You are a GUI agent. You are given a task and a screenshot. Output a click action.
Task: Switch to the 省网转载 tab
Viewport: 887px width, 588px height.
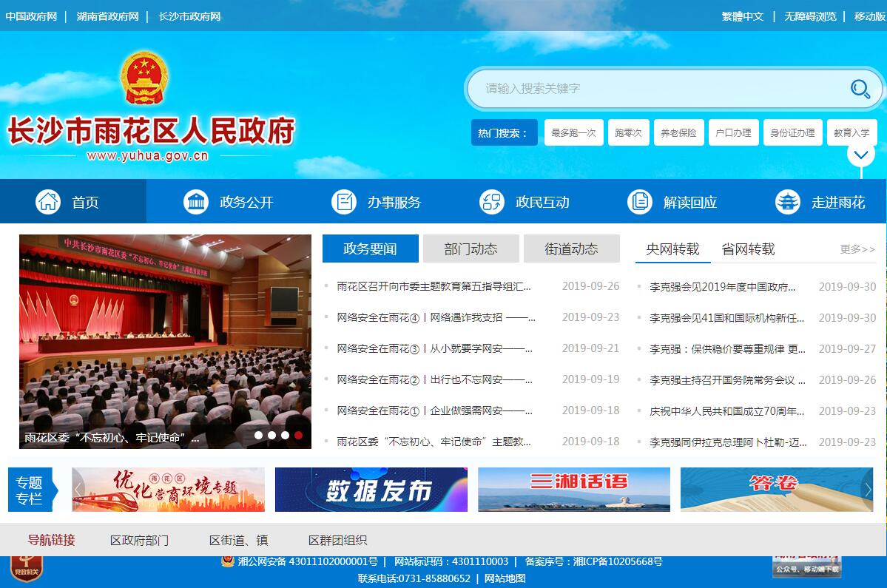(x=748, y=249)
